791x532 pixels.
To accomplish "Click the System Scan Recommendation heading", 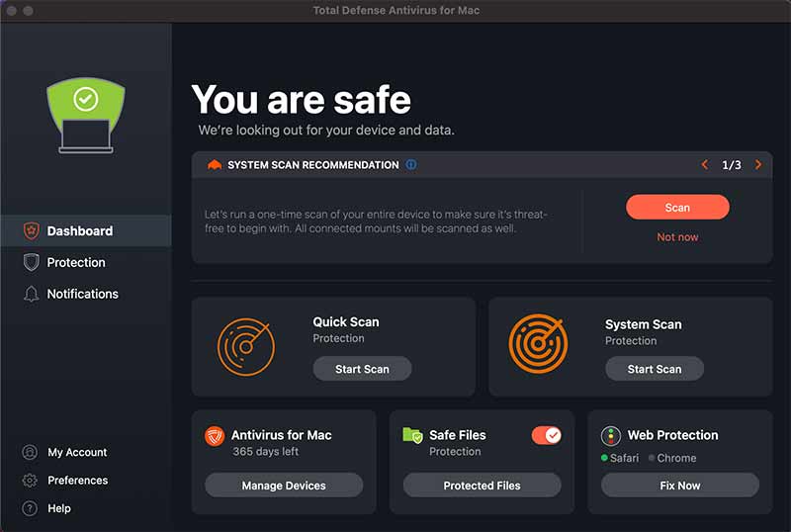I will coord(312,165).
